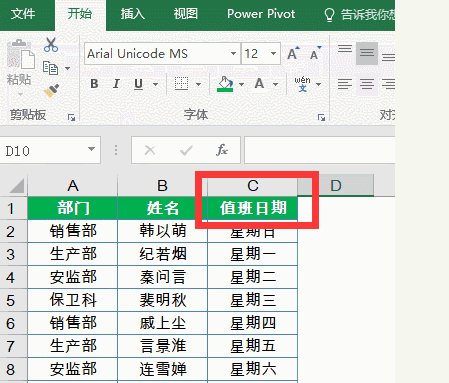Switch to the 开始 tab
449x383 pixels.
click(80, 14)
